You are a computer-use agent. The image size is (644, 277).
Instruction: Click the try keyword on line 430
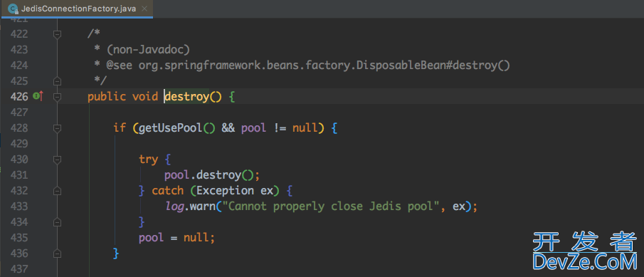coord(148,160)
